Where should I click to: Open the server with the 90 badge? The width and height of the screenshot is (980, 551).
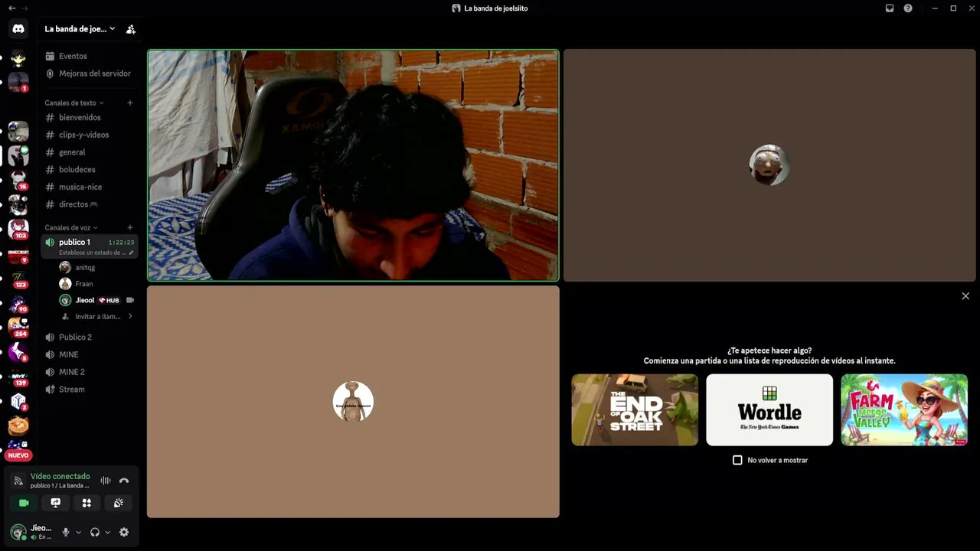[x=18, y=302]
